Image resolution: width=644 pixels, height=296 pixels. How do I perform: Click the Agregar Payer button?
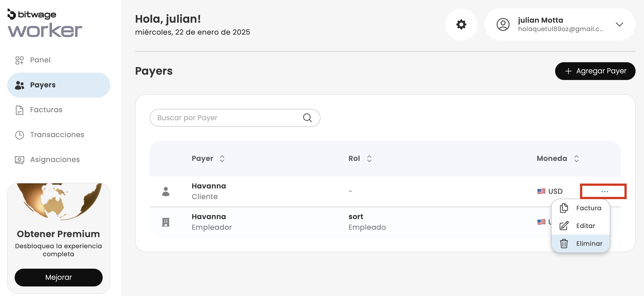595,71
